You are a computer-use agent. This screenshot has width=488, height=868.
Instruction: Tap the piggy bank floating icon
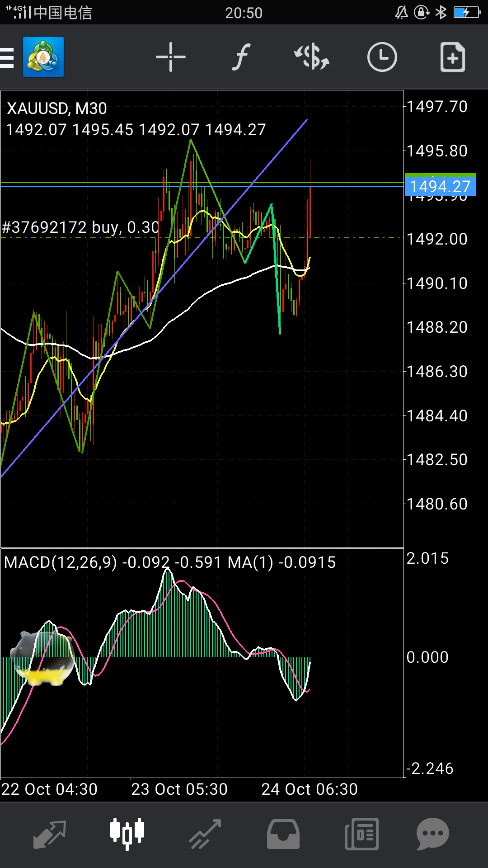click(x=42, y=659)
